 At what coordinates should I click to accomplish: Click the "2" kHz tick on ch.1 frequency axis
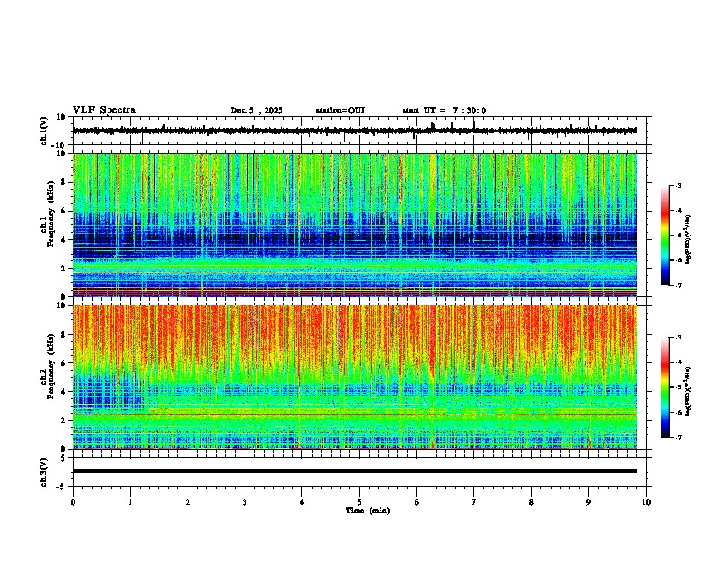tap(64, 269)
